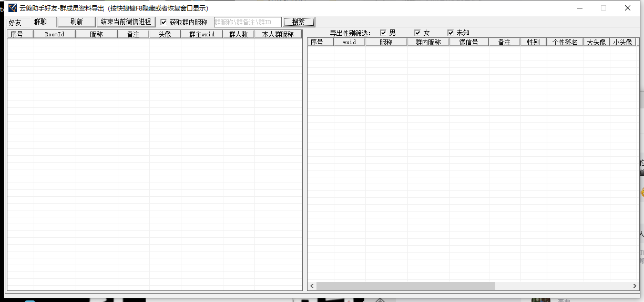Click the group nickname search input field
The image size is (644, 302).
point(248,22)
